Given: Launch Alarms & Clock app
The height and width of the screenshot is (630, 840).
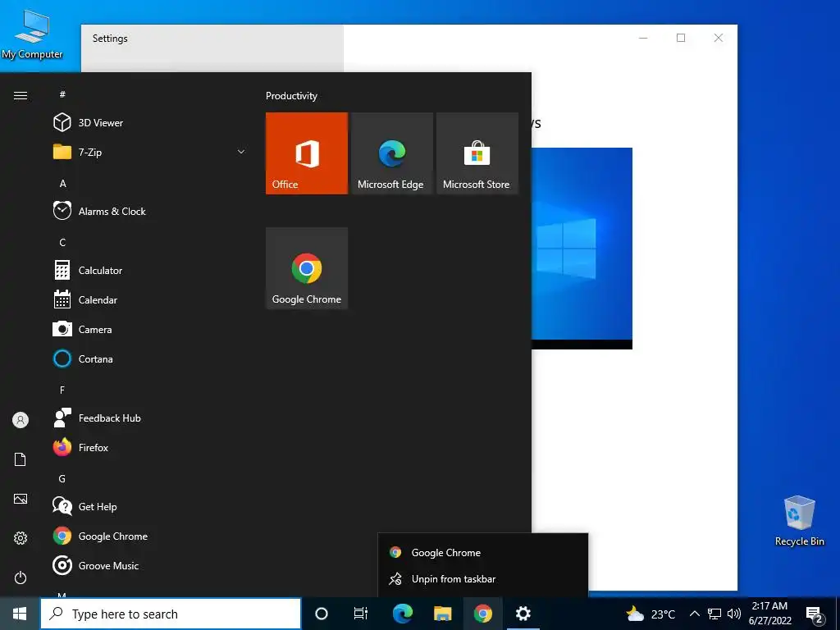Looking at the screenshot, I should point(150,211).
